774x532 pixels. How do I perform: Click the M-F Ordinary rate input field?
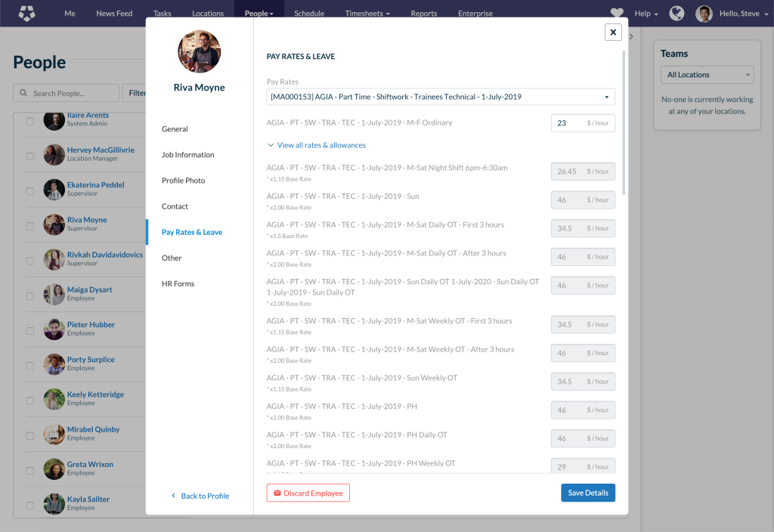pos(568,123)
